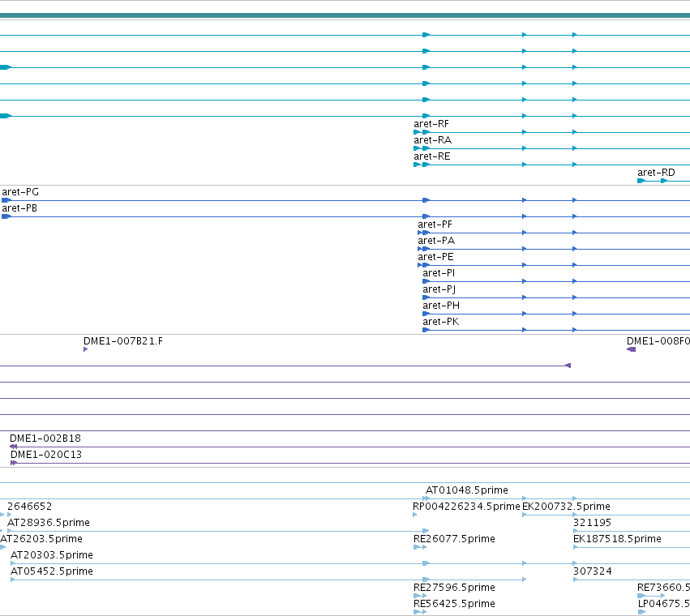The image size is (690, 616).
Task: Click the DME1-007B21.F feature label
Action: (x=122, y=341)
